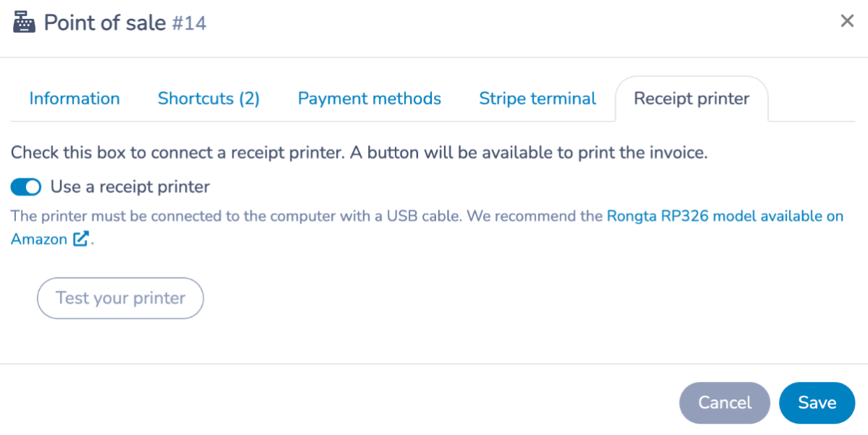
Task: Click the 'Amazon' link text
Action: click(x=39, y=239)
